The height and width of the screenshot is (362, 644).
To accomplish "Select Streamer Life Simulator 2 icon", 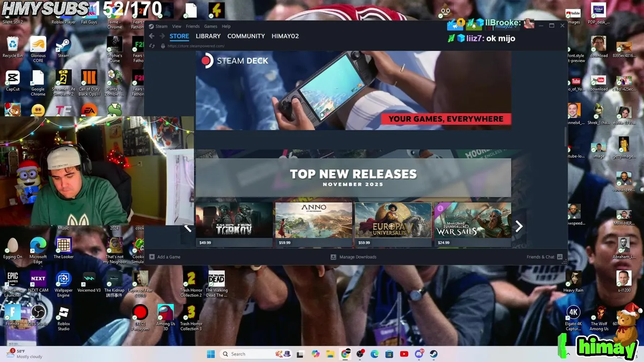I will tap(63, 83).
